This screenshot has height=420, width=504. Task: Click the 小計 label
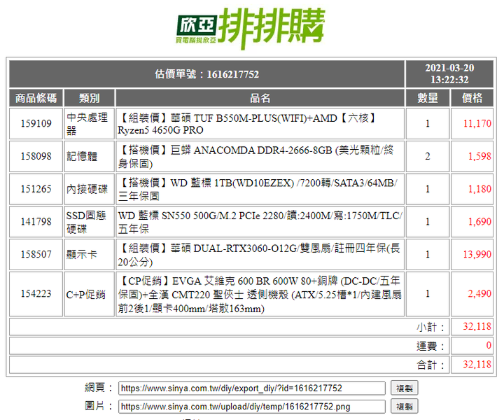(430, 327)
